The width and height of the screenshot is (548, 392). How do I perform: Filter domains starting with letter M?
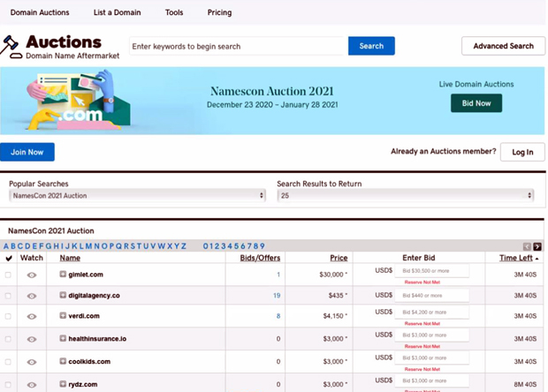coord(88,246)
